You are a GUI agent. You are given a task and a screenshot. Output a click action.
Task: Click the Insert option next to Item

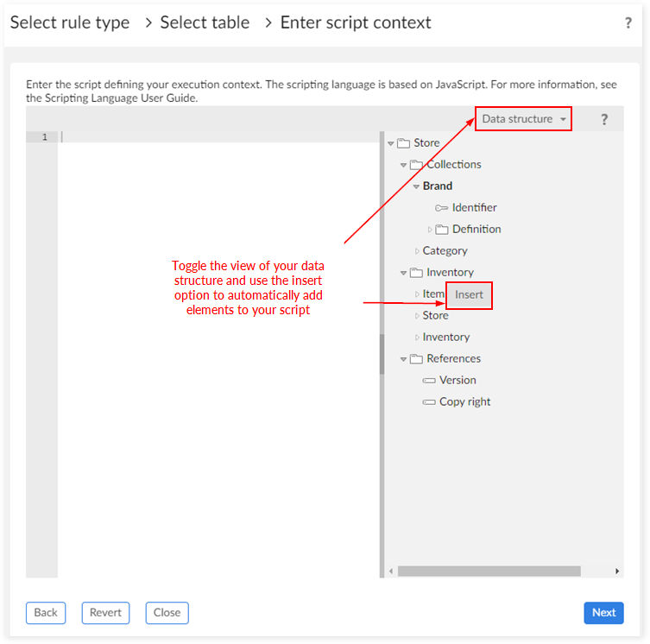[x=469, y=295]
